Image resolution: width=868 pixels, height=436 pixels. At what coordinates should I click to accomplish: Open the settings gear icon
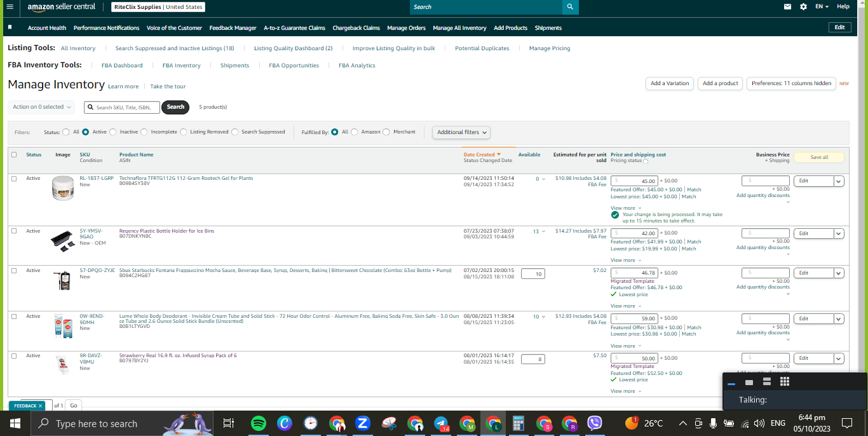coord(804,6)
